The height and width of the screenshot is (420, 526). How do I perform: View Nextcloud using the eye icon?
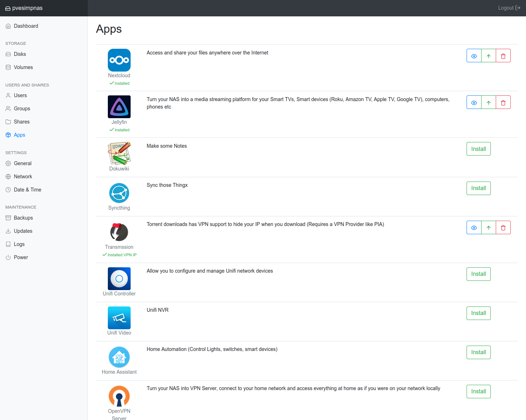[474, 56]
